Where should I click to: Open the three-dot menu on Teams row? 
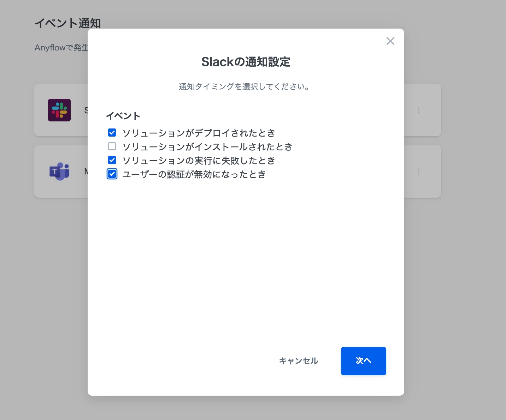(x=418, y=172)
